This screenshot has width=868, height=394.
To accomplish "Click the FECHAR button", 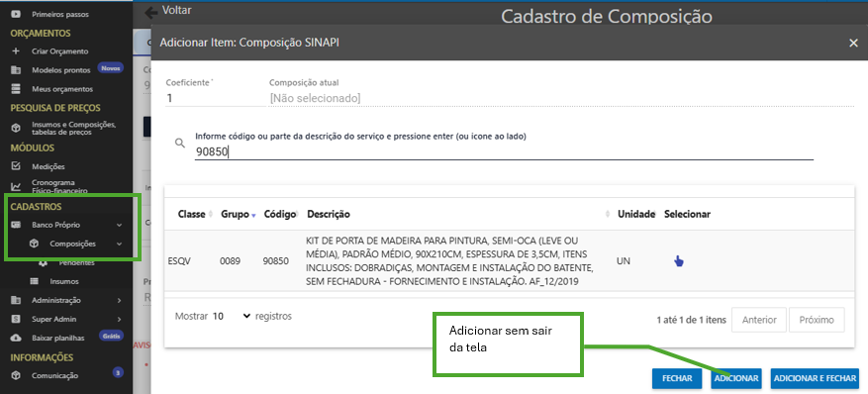I will point(677,378).
